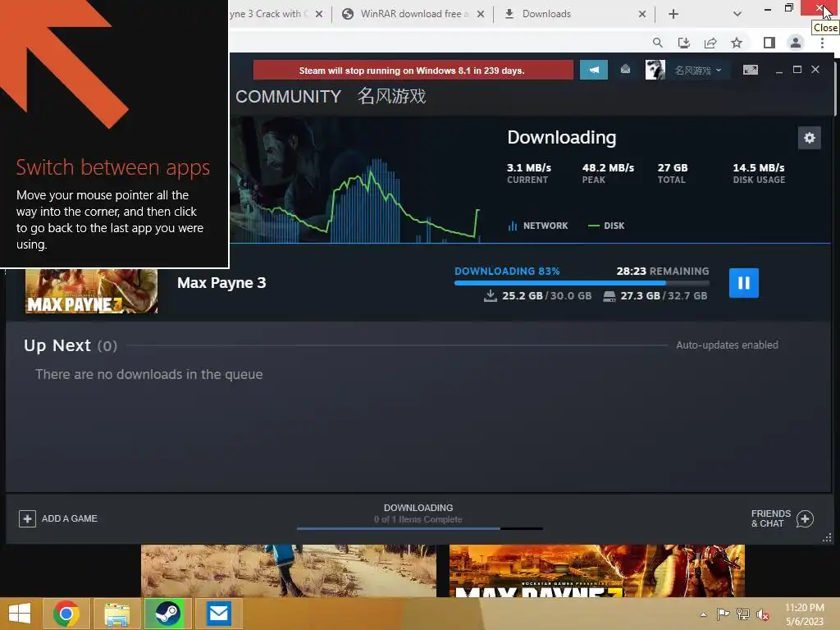Viewport: 840px width, 630px height.
Task: Open Mail app from taskbar
Action: tap(218, 614)
